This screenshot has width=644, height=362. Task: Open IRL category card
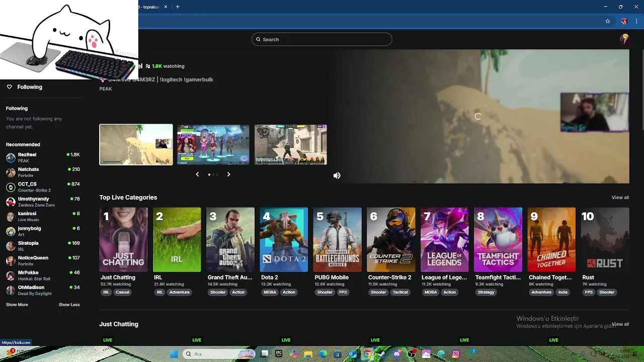pos(177,239)
